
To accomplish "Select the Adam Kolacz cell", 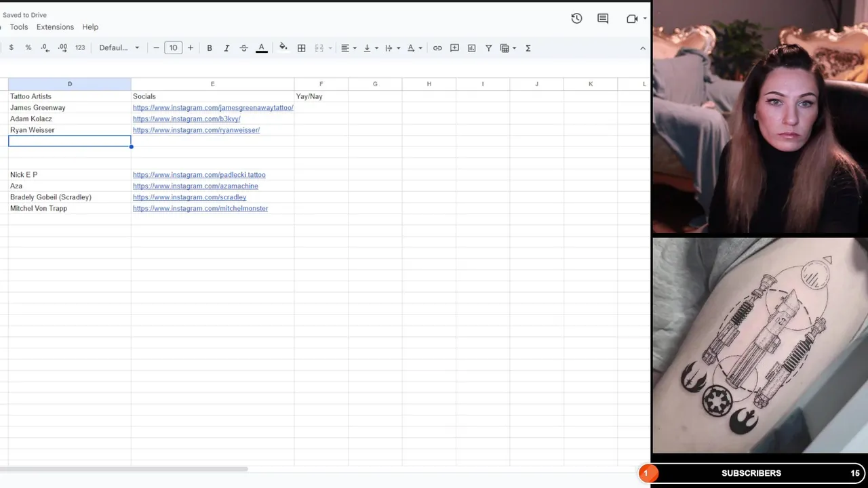I will coord(69,119).
